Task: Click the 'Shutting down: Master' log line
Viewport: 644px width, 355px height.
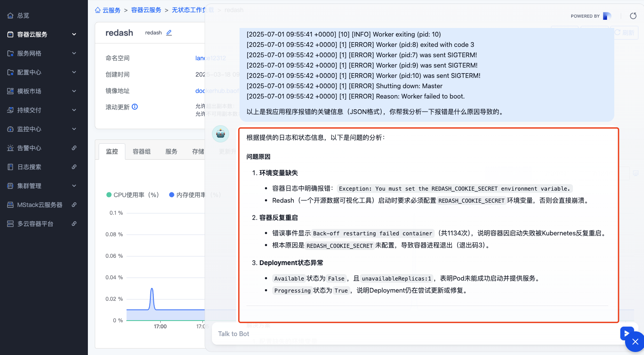Action: point(345,86)
